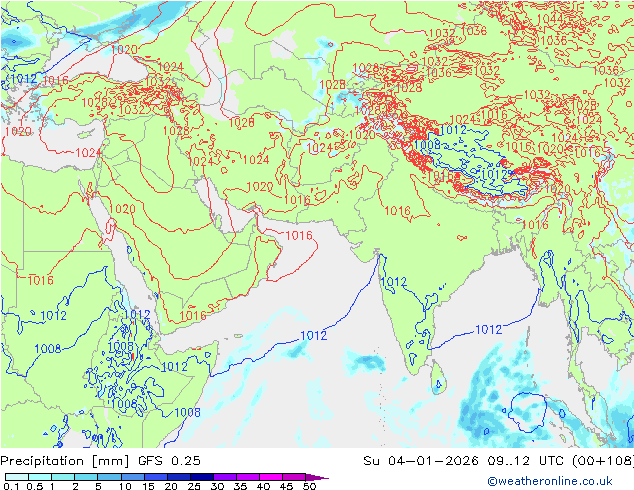634x490 pixels.
Task: Click the 15–20 mm legend swatch
Action: [x=155, y=477]
